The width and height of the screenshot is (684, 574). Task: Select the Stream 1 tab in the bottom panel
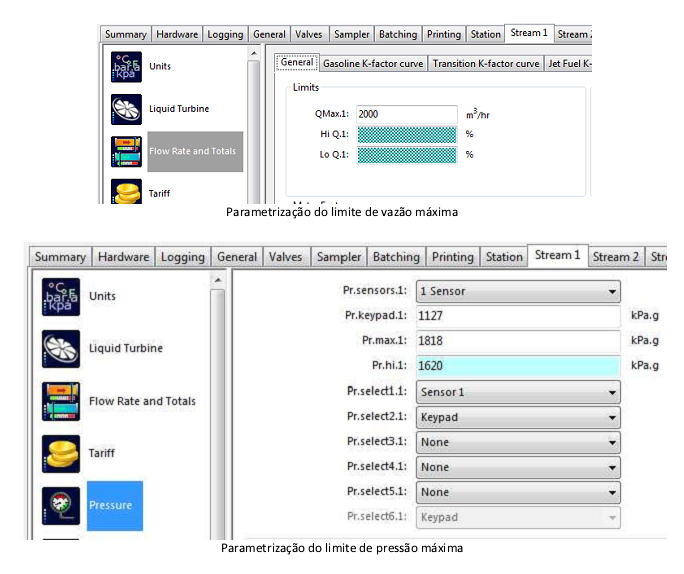click(558, 256)
